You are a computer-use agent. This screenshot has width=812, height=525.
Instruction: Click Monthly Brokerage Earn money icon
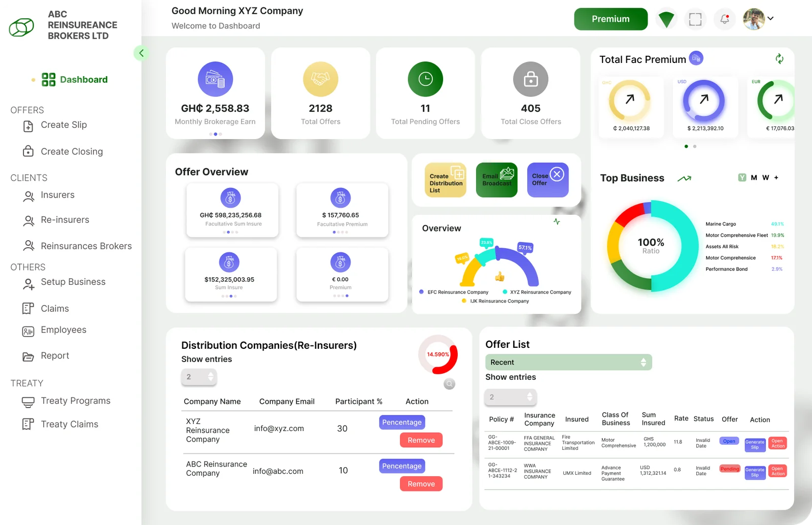tap(215, 79)
